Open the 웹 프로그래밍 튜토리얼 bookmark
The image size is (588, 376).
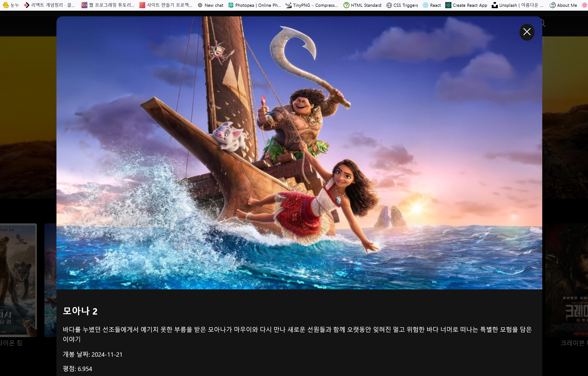108,5
